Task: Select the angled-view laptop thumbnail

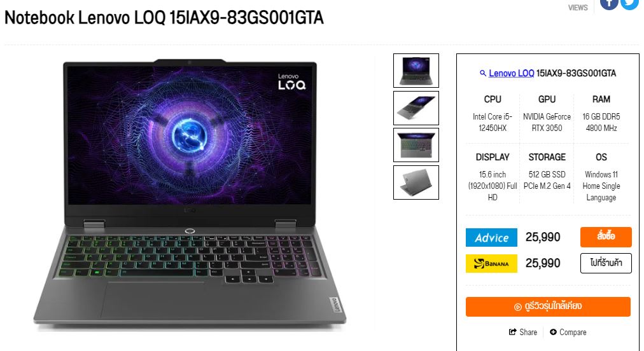Action: (x=416, y=108)
